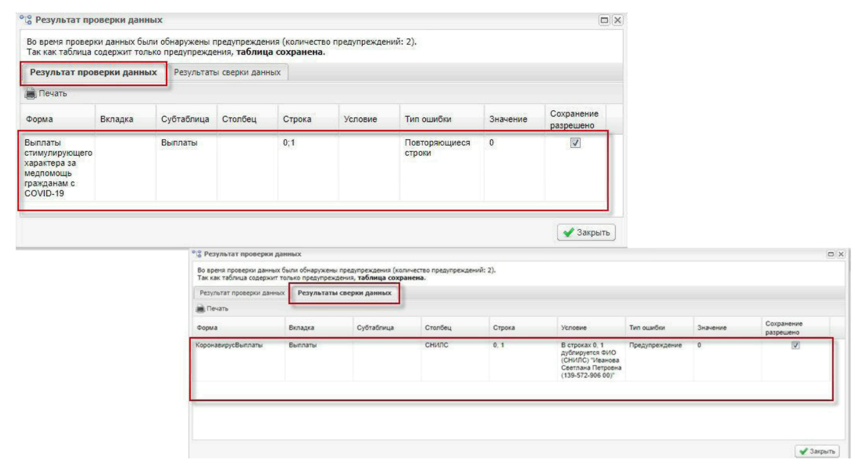Click the printer icon in the lower dialog

click(x=200, y=308)
